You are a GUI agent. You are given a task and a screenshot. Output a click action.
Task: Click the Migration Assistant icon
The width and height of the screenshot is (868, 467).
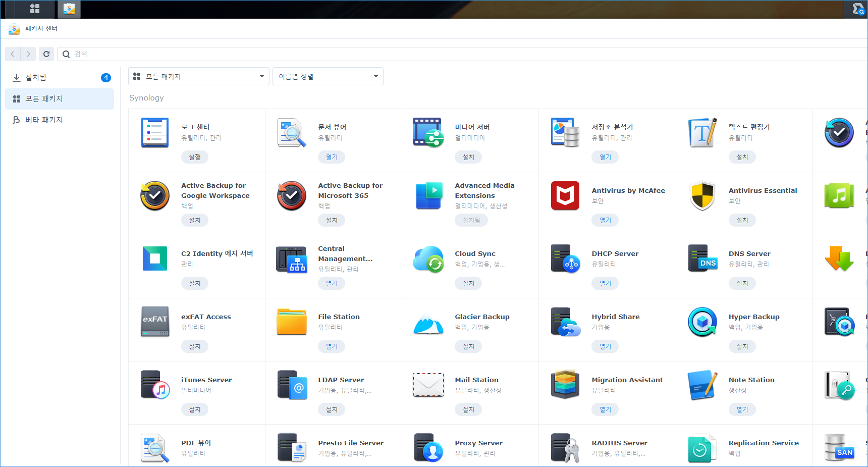565,385
